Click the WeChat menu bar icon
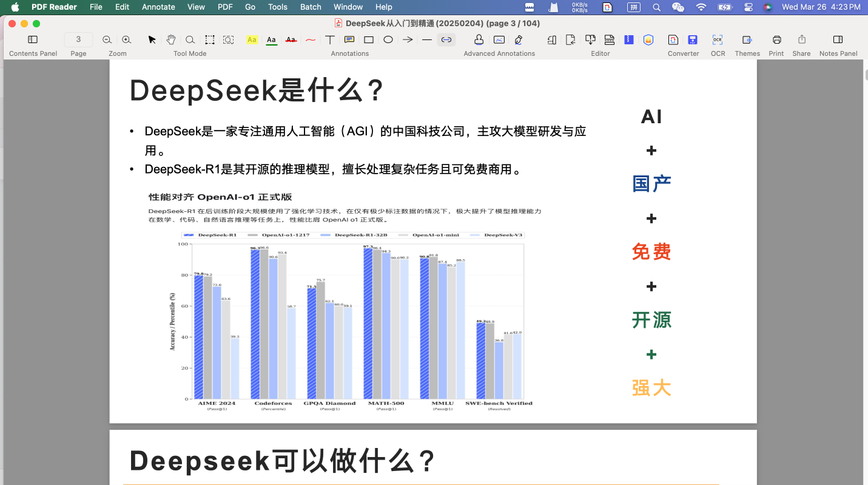The image size is (868, 485). pos(678,7)
